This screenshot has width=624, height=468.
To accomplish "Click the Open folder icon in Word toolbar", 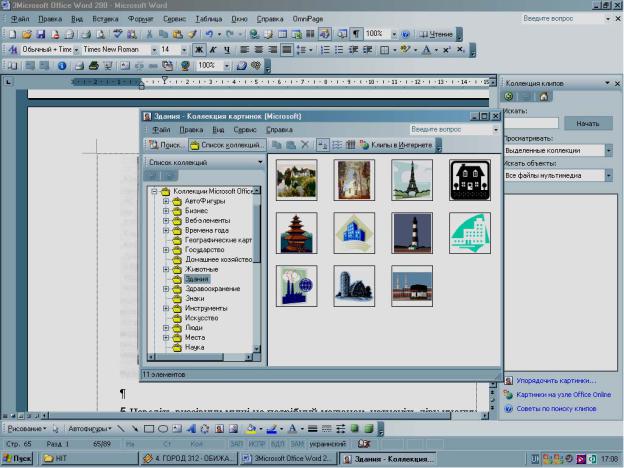I will pyautogui.click(x=27, y=34).
